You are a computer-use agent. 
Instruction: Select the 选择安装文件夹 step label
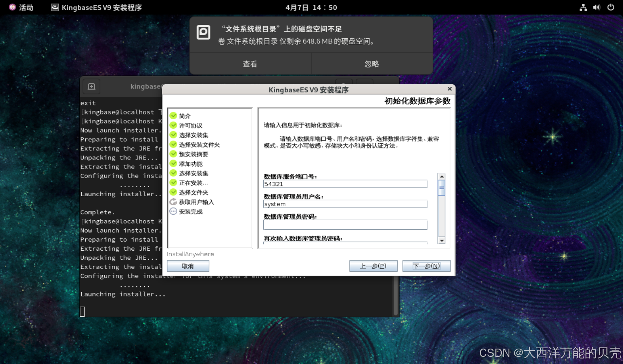199,145
